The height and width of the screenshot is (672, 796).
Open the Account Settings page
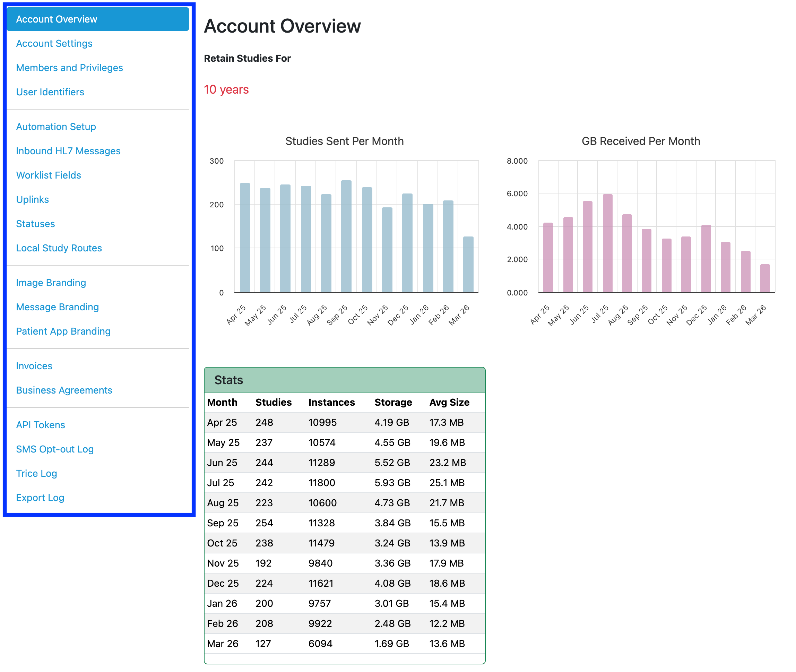tap(54, 43)
